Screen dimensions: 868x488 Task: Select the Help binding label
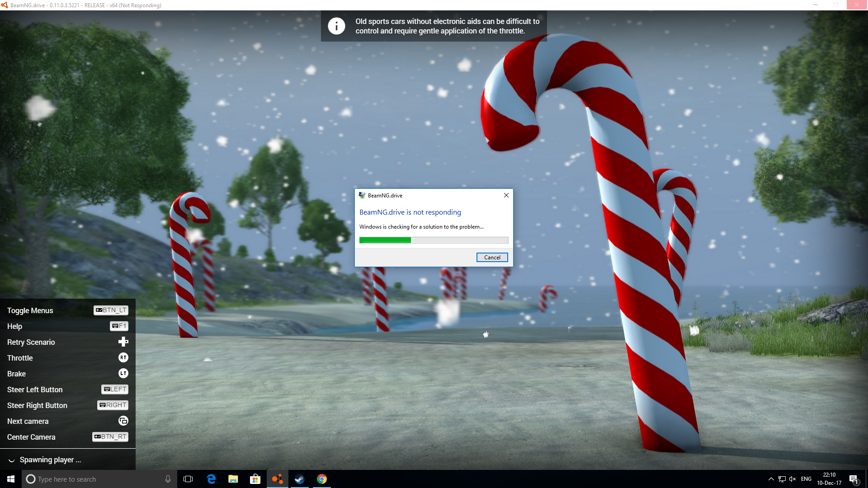pos(14,326)
